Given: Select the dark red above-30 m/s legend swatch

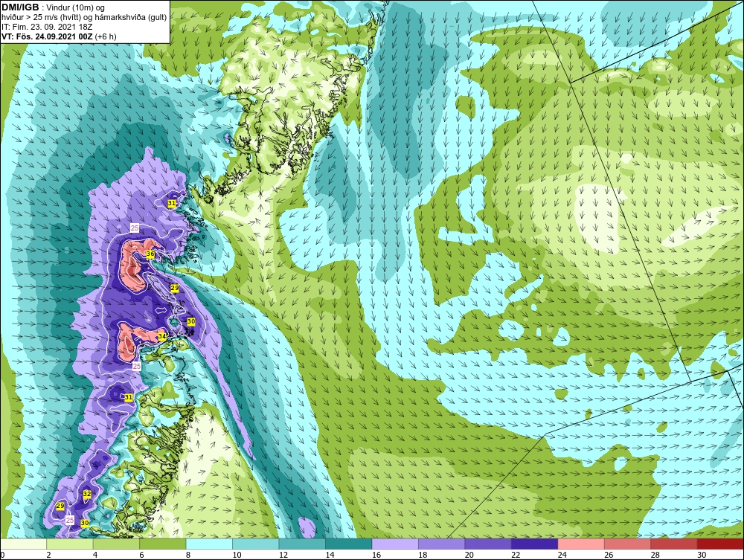Looking at the screenshot, I should (721, 544).
